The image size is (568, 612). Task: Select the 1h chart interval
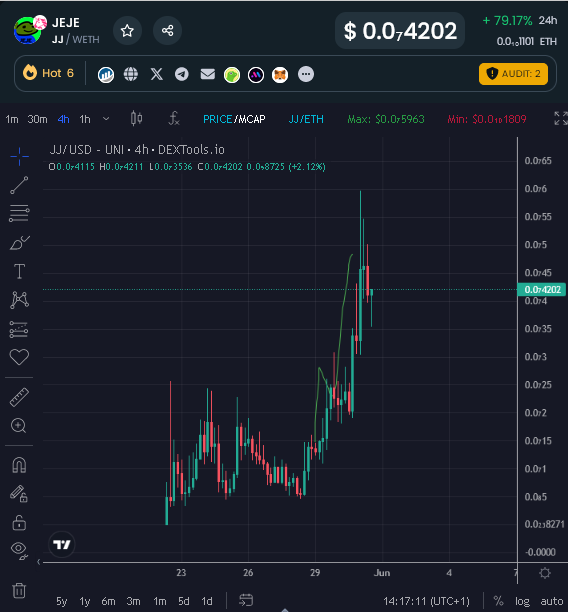(85, 119)
